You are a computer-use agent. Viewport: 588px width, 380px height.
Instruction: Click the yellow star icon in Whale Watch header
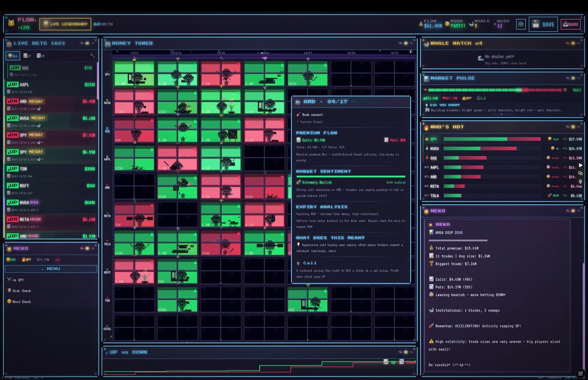pos(573,43)
